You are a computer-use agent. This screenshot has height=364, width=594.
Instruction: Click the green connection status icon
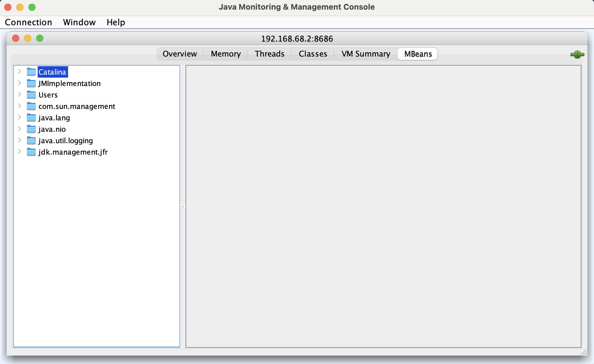[577, 54]
